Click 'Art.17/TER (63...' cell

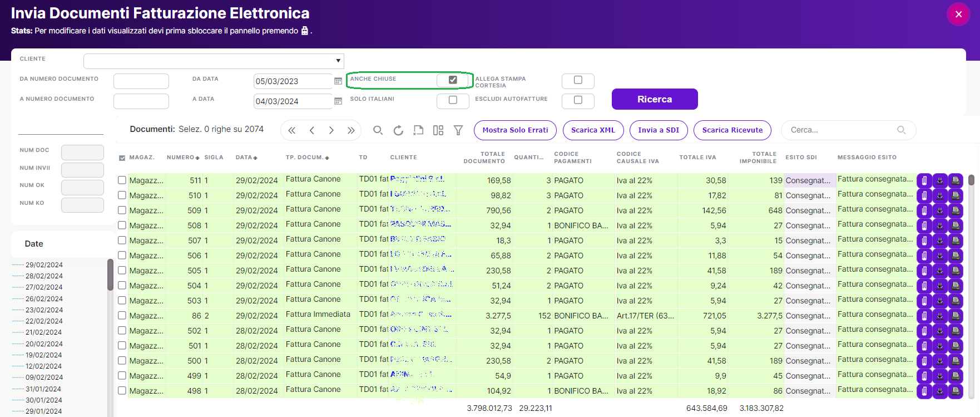(x=645, y=316)
